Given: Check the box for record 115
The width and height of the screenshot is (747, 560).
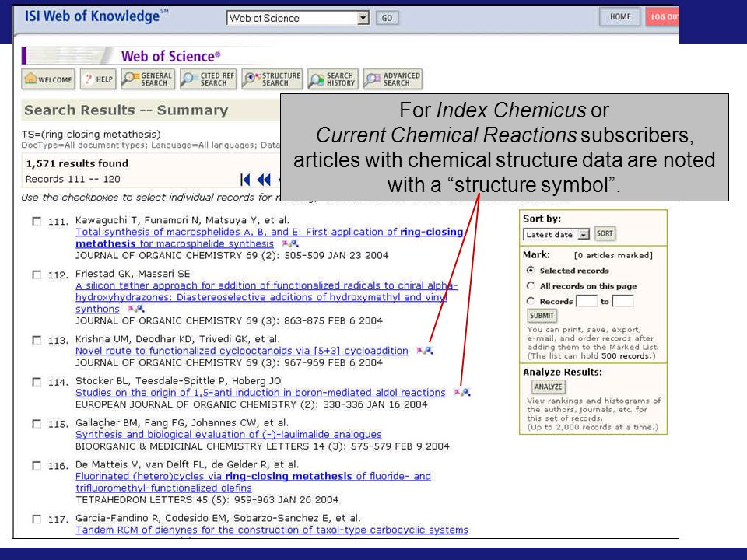Looking at the screenshot, I should (x=37, y=424).
